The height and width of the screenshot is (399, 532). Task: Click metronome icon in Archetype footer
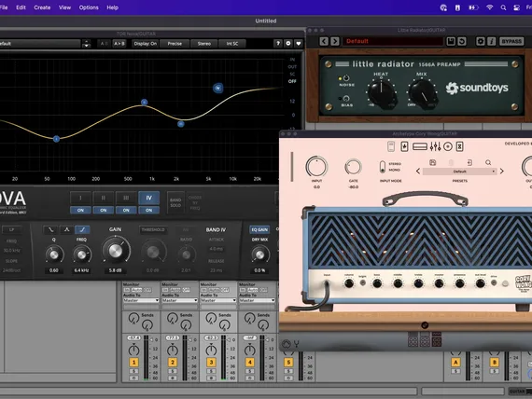click(x=287, y=344)
